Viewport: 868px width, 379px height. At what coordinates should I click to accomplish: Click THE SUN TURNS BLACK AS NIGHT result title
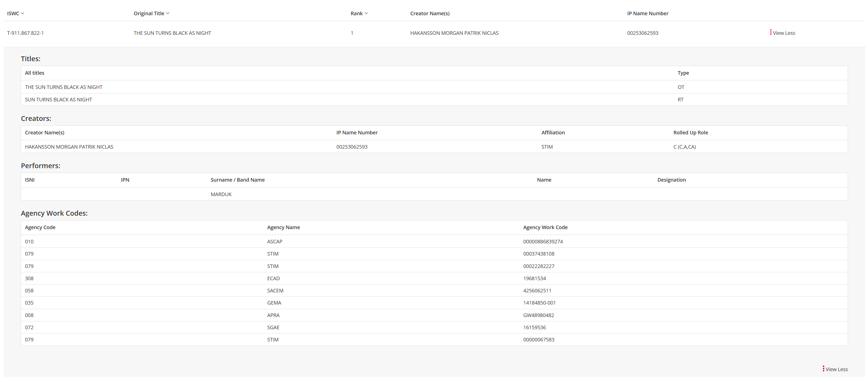click(172, 33)
